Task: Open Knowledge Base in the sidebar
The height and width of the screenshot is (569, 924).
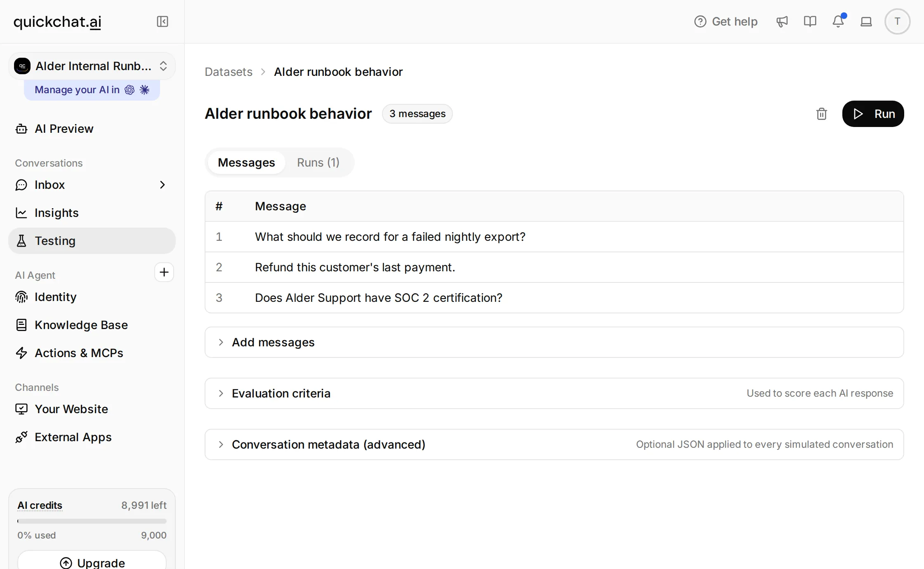Action: click(92, 325)
